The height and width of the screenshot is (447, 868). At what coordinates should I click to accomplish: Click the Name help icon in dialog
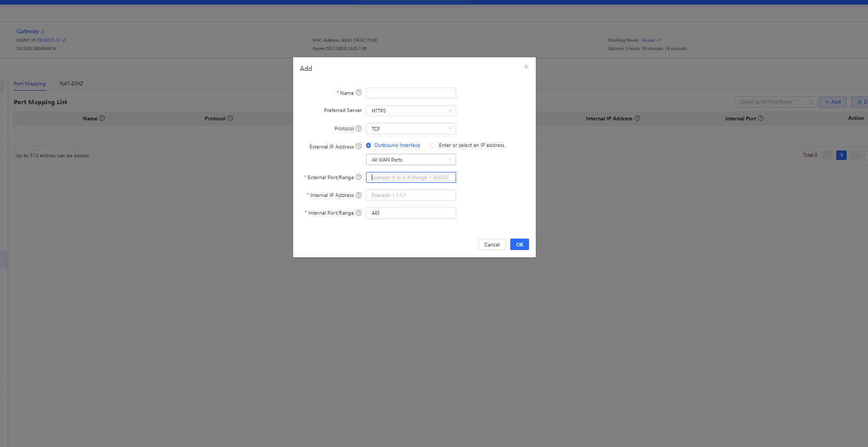(358, 93)
